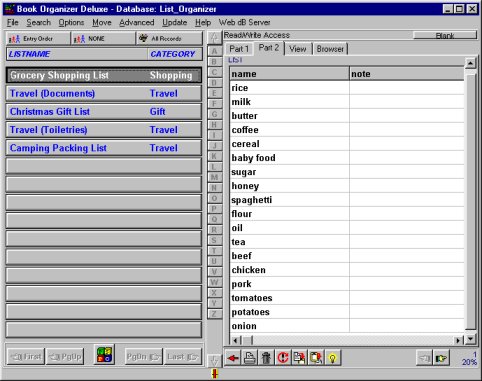Open the File menu
The image size is (482, 381).
coord(13,23)
